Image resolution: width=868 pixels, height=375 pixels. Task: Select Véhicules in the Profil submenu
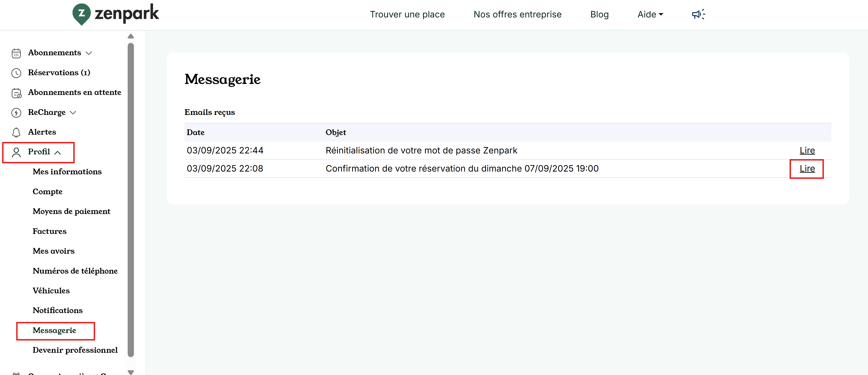[x=51, y=290]
